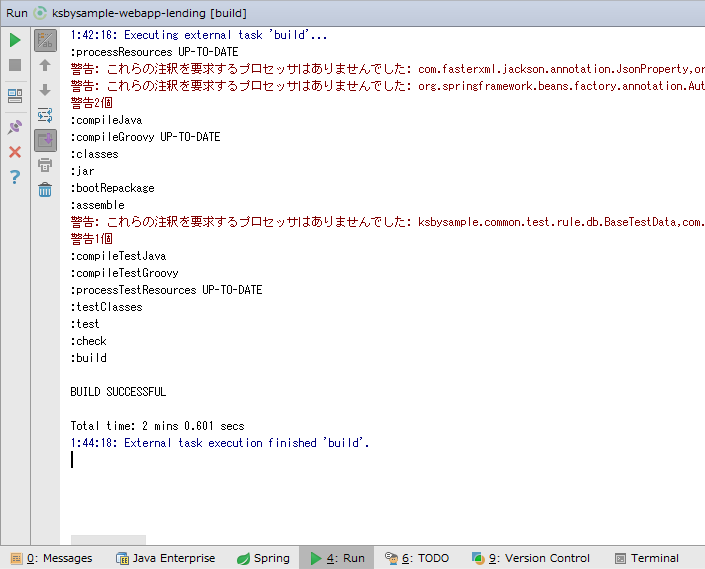Click the '警告1個' warning count line
705x569 pixels.
(91, 239)
